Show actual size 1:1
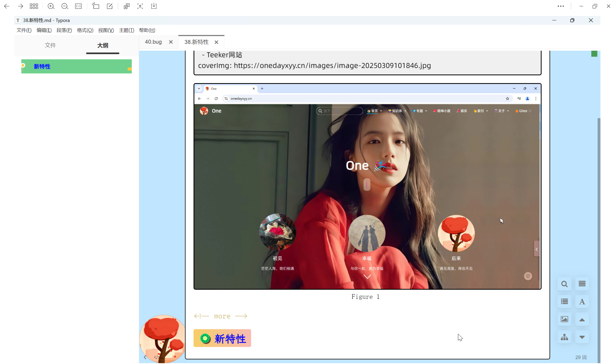This screenshot has height=364, width=615. 79,6
